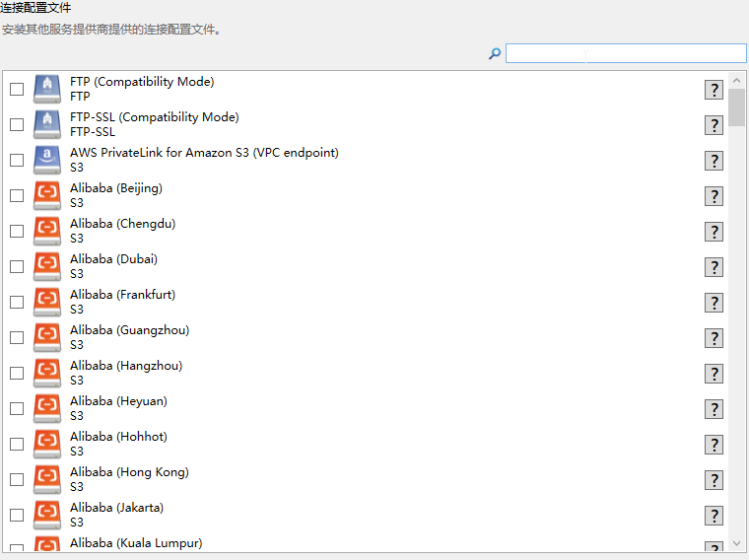Tick the Alibaba (Frankfurt) checkbox
The width and height of the screenshot is (749, 560).
(17, 302)
